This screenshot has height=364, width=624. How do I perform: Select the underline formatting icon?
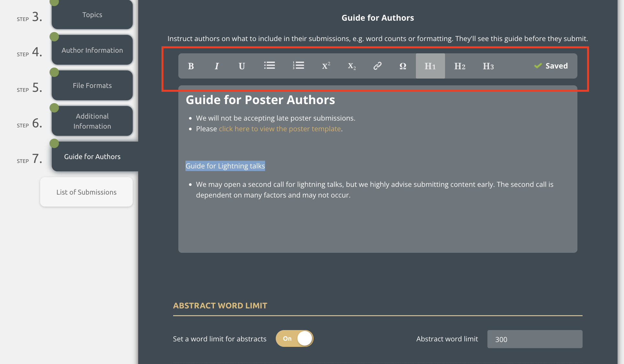(242, 66)
